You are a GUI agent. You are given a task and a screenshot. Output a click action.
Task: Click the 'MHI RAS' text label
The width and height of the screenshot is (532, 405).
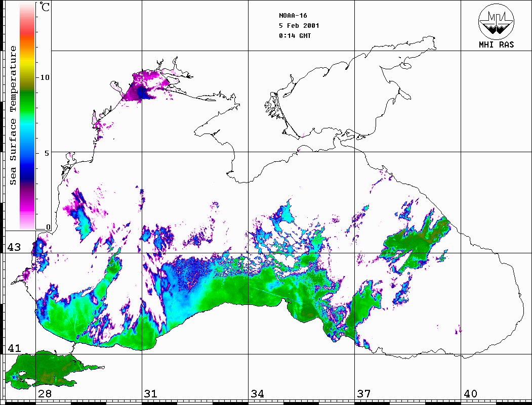point(497,44)
